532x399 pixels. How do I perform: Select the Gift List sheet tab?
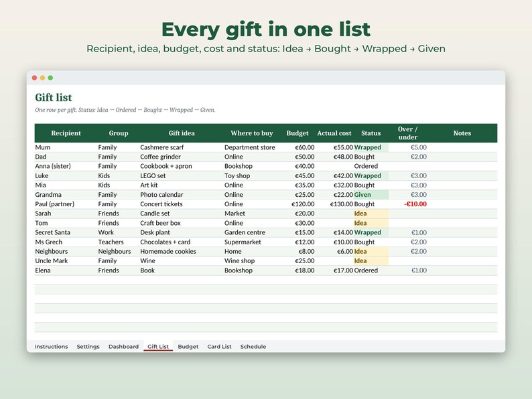click(x=158, y=347)
